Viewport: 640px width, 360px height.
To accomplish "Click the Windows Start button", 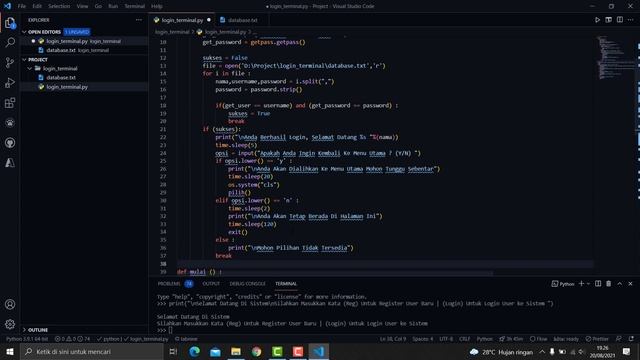I will point(10,351).
